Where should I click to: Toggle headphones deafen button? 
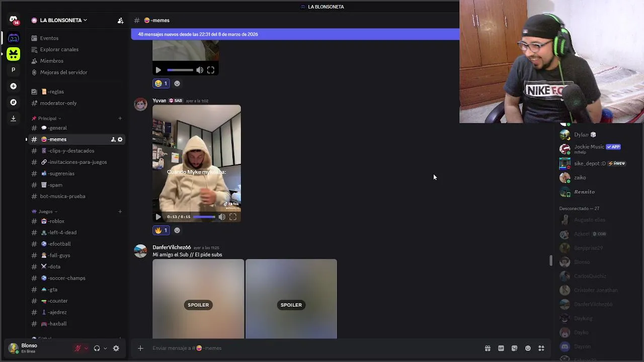coord(97,348)
